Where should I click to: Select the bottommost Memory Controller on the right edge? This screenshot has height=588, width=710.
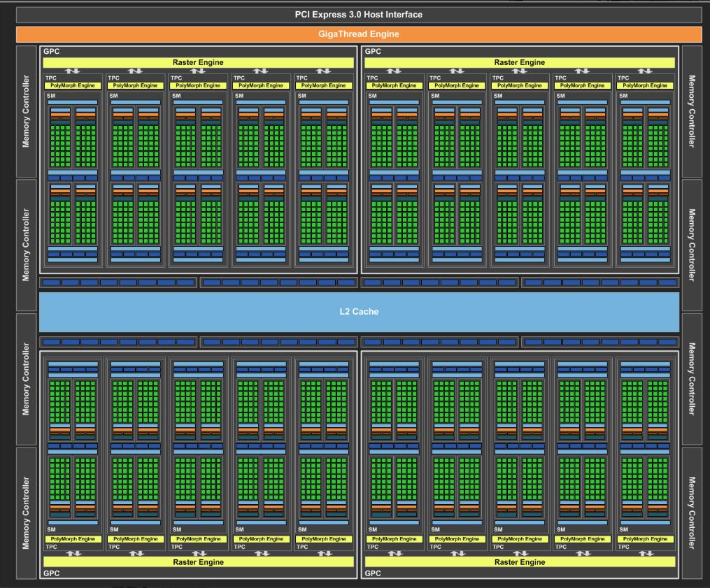[x=692, y=513]
